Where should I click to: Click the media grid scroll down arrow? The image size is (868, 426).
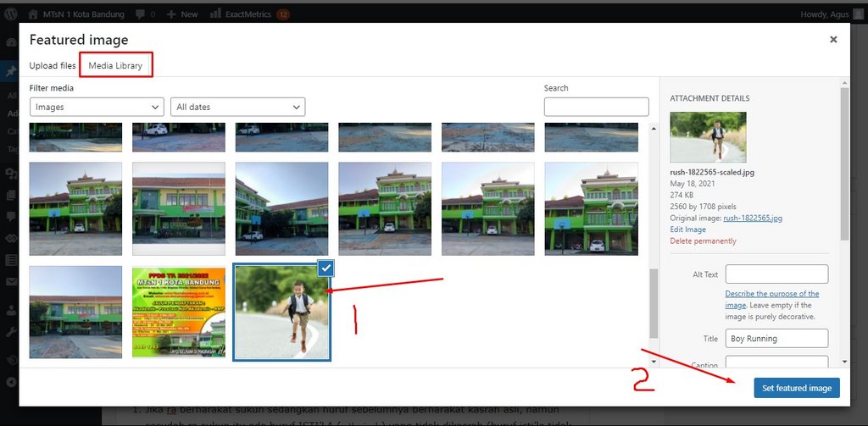(654, 362)
